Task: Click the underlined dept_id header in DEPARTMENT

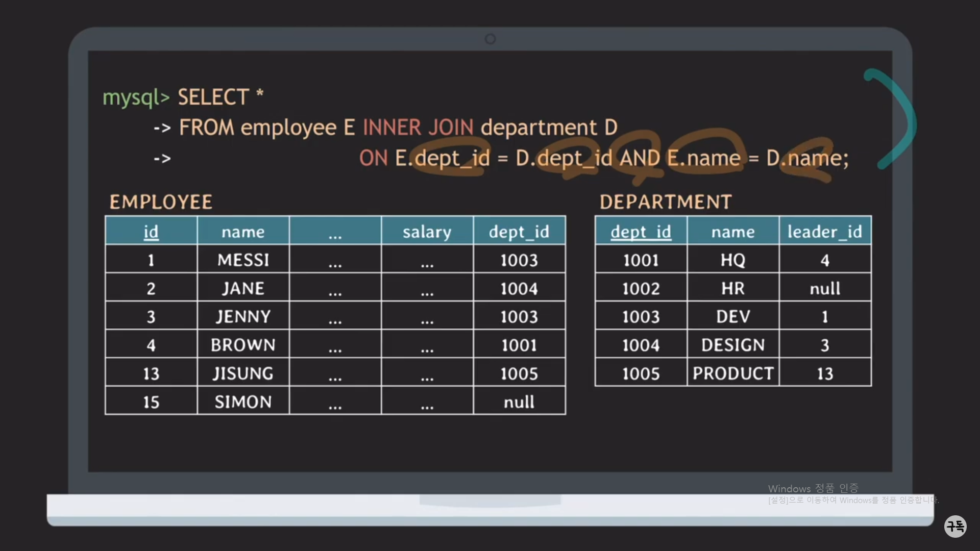Action: click(641, 232)
